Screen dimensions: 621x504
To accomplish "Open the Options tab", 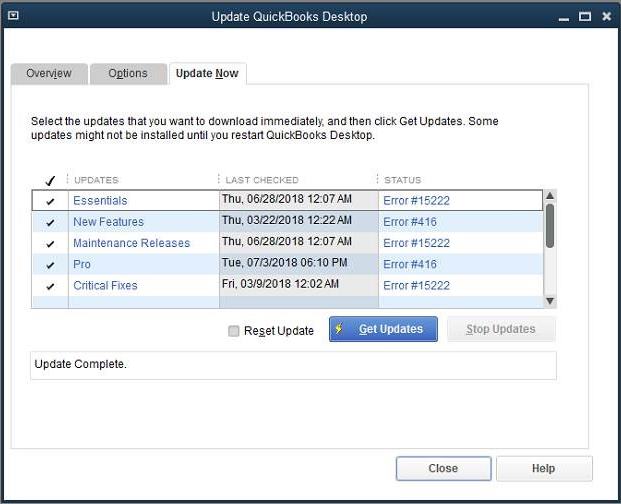I will tap(128, 74).
